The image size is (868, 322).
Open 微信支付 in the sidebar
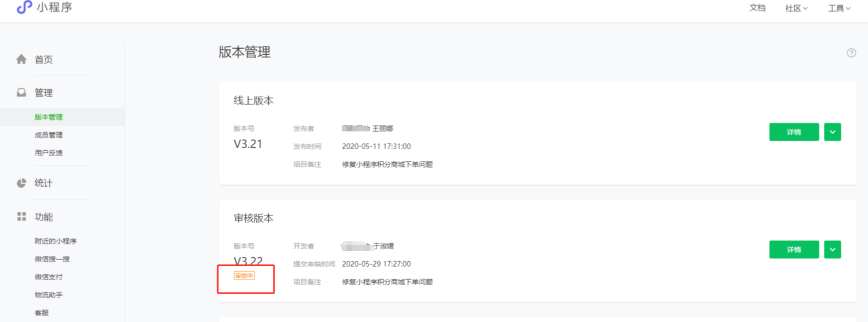point(49,277)
